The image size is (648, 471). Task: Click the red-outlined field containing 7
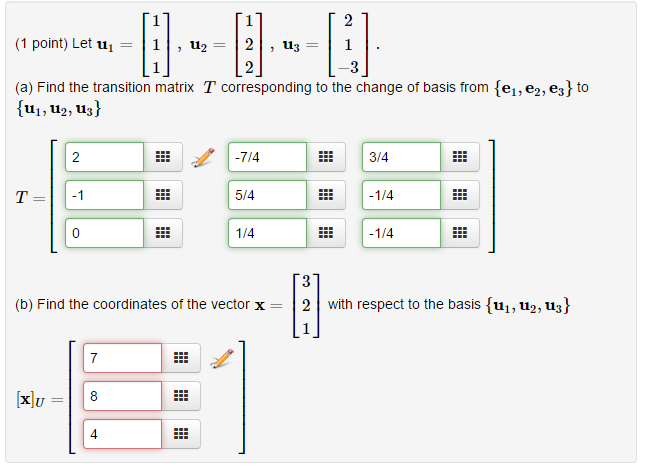pyautogui.click(x=122, y=358)
